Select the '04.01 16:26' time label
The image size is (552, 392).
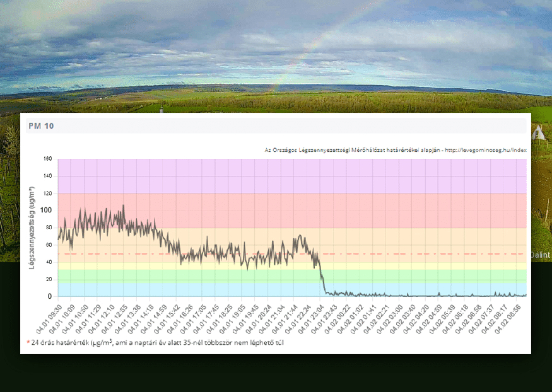pos(180,318)
